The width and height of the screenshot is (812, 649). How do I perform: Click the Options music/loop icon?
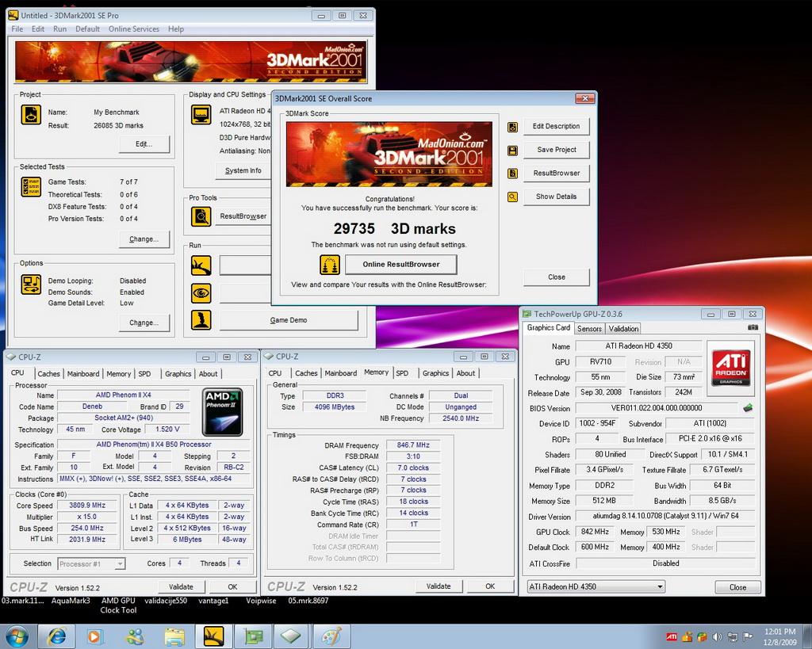(x=31, y=284)
